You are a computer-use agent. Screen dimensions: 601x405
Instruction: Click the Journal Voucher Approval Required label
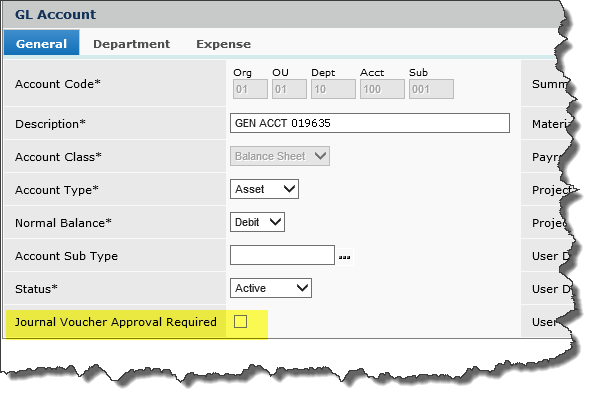point(115,322)
